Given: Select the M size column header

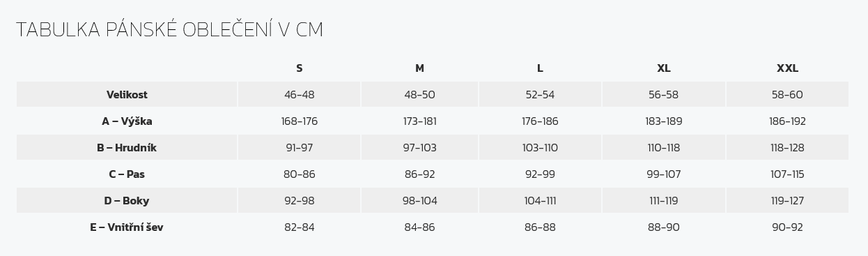Looking at the screenshot, I should tap(419, 68).
